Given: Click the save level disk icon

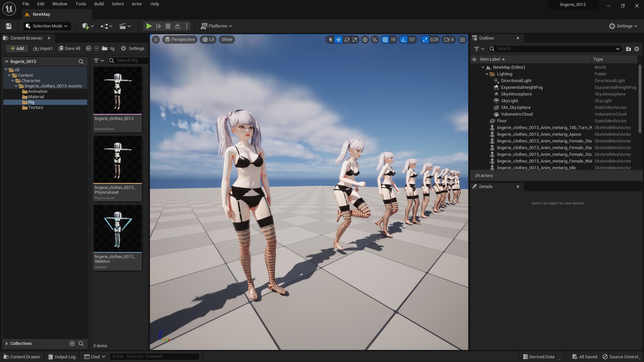Looking at the screenshot, I should [9, 26].
